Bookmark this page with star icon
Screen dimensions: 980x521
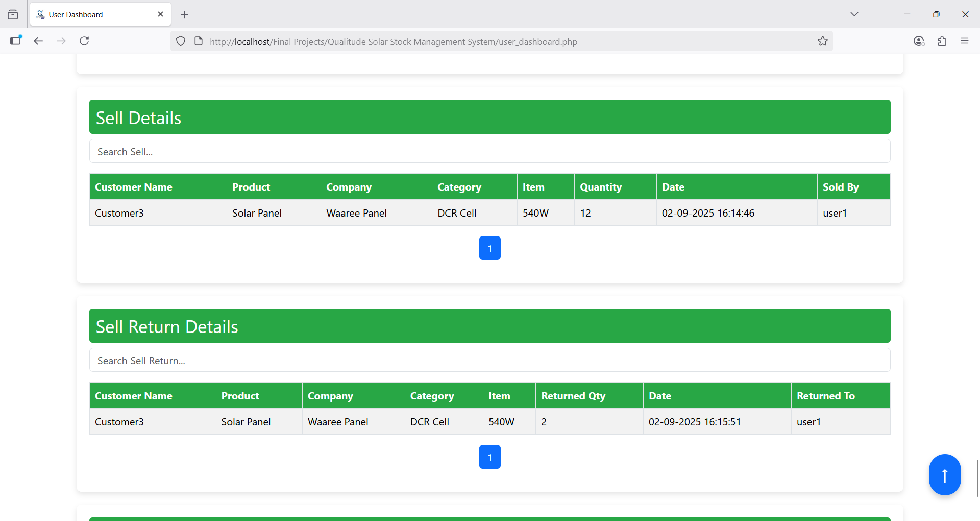point(822,41)
